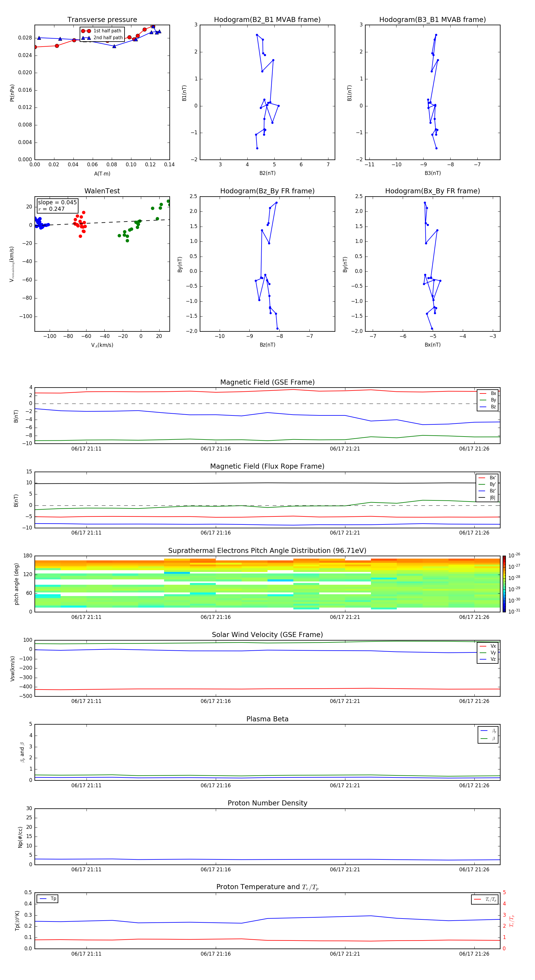The image size is (535, 980).
Task: Click the "A(T·m)" x-axis label
Action: [x=102, y=174]
